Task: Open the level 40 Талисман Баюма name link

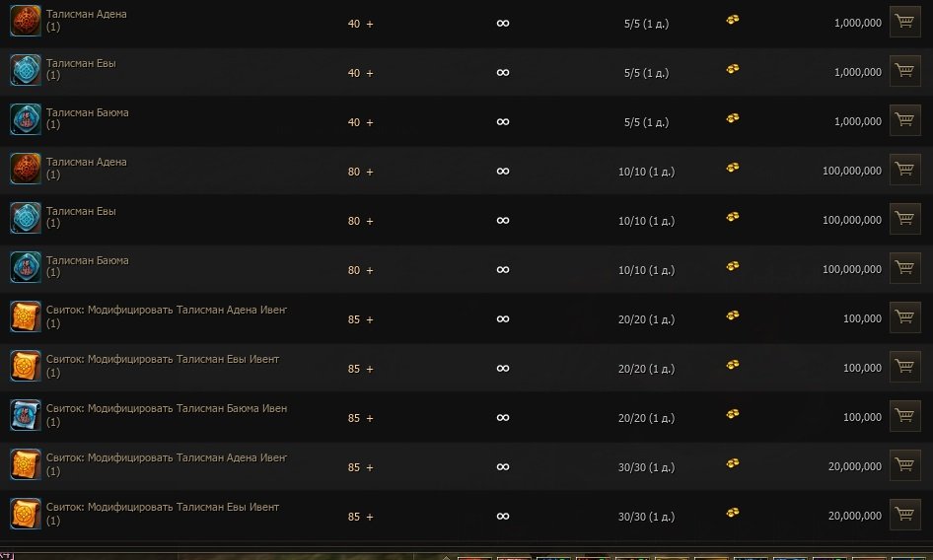Action: [x=87, y=112]
